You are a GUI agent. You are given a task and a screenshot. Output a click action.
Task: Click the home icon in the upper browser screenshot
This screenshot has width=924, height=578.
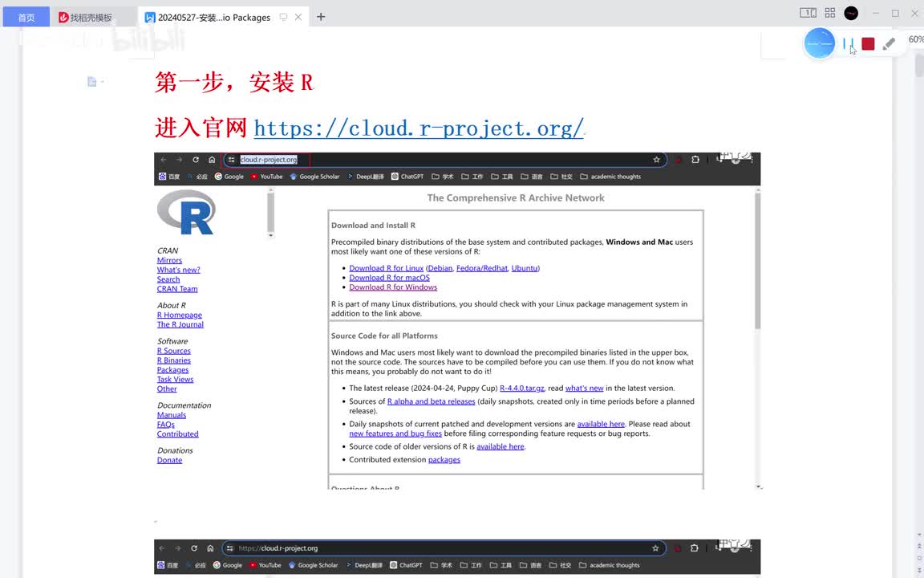click(x=212, y=160)
